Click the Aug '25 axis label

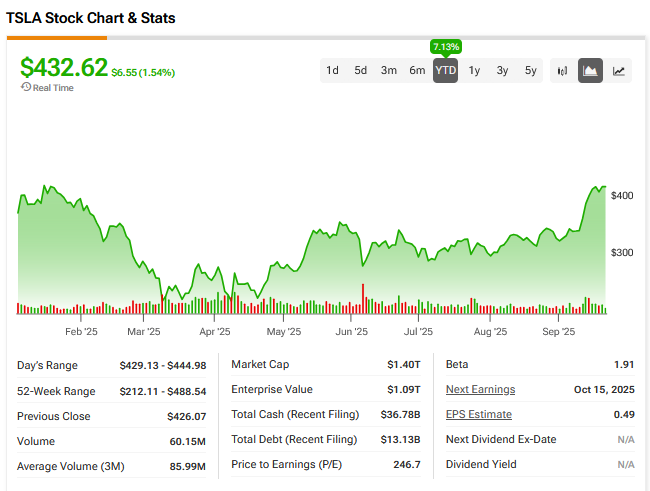tap(490, 331)
